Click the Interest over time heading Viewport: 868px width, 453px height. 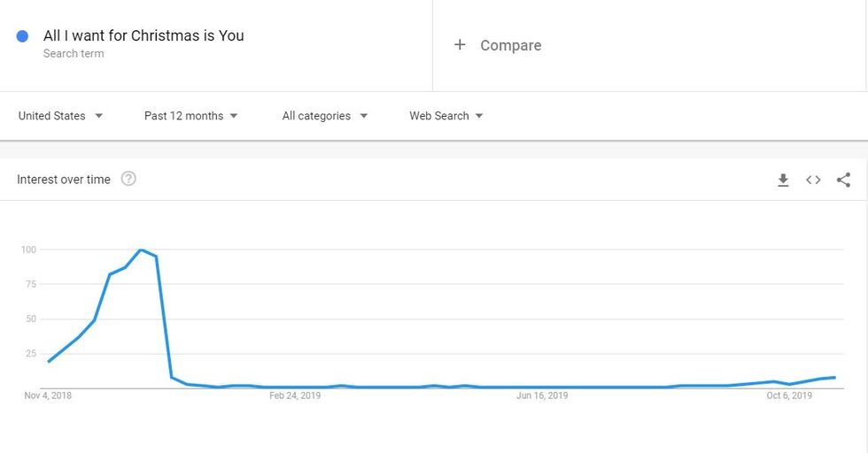click(x=64, y=180)
